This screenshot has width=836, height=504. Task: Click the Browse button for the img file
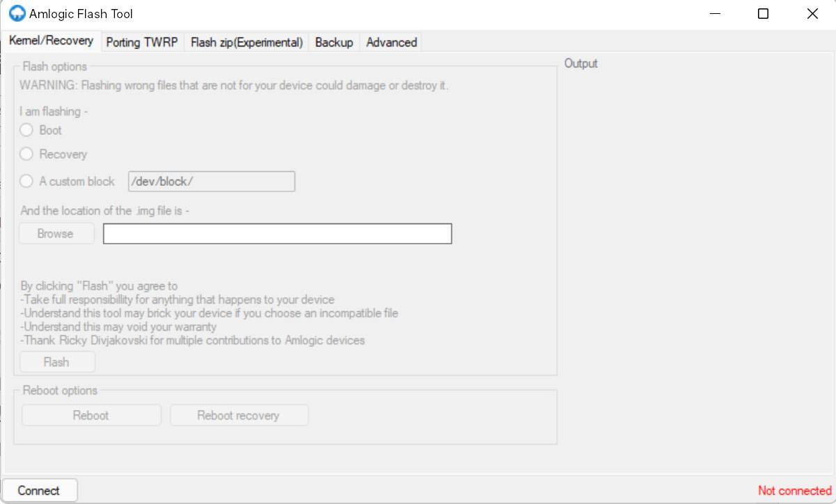[x=56, y=233]
